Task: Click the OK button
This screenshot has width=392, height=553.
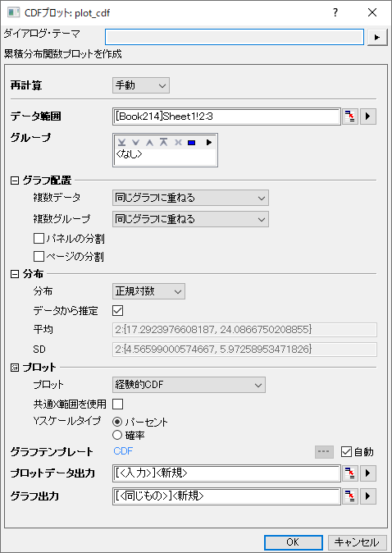Action: pos(294,542)
